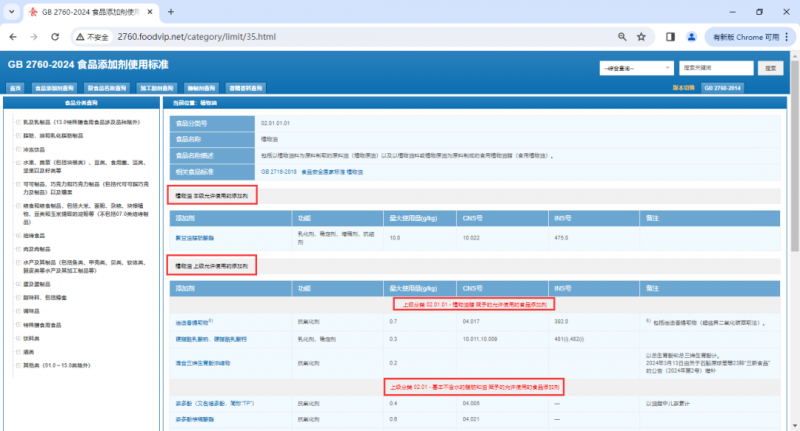This screenshot has width=800, height=431.
Task: Close the GB 2760-2024 browser tab
Action: coord(149,11)
